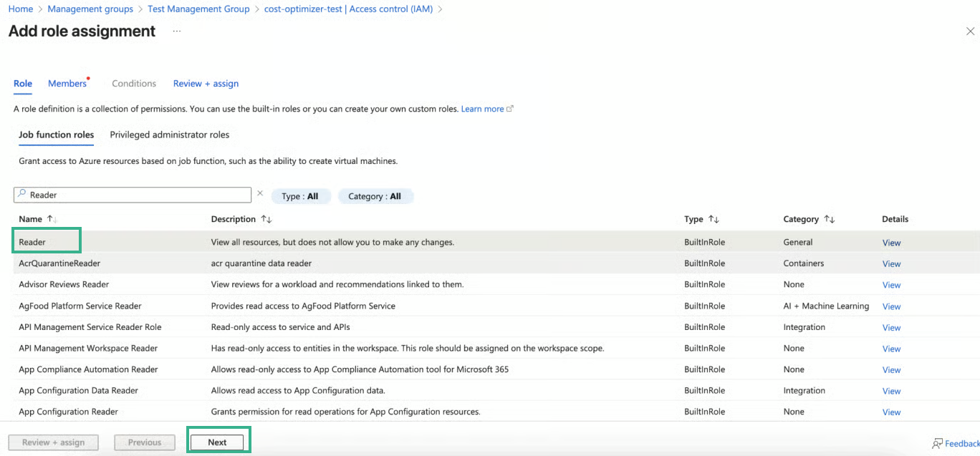Sort roles by Name column arrows
980x456 pixels.
[51, 219]
